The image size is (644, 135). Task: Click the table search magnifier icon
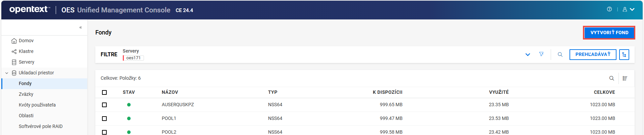coord(611,78)
